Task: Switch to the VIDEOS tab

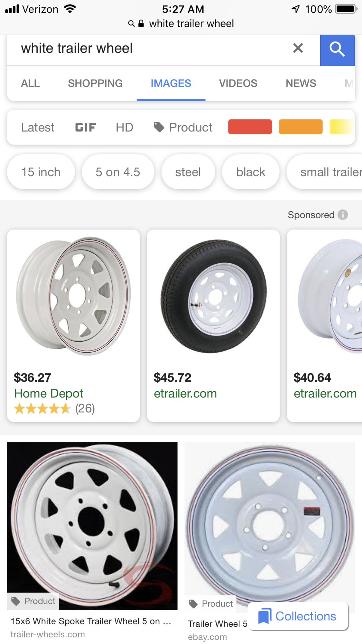Action: 238,83
